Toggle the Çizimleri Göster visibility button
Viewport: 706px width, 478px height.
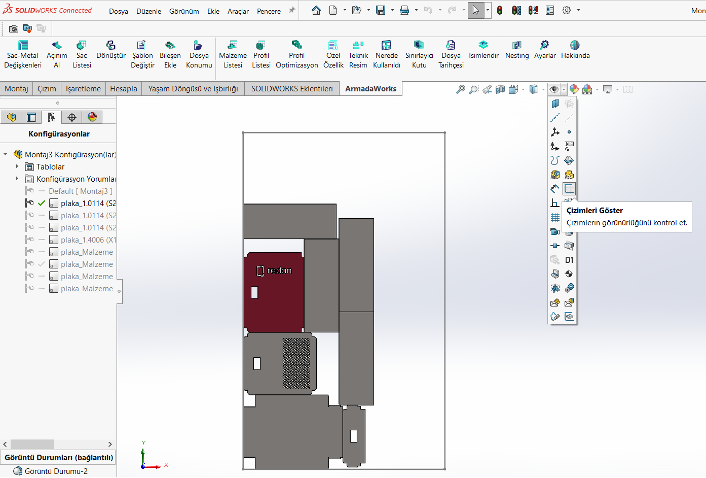(569, 188)
